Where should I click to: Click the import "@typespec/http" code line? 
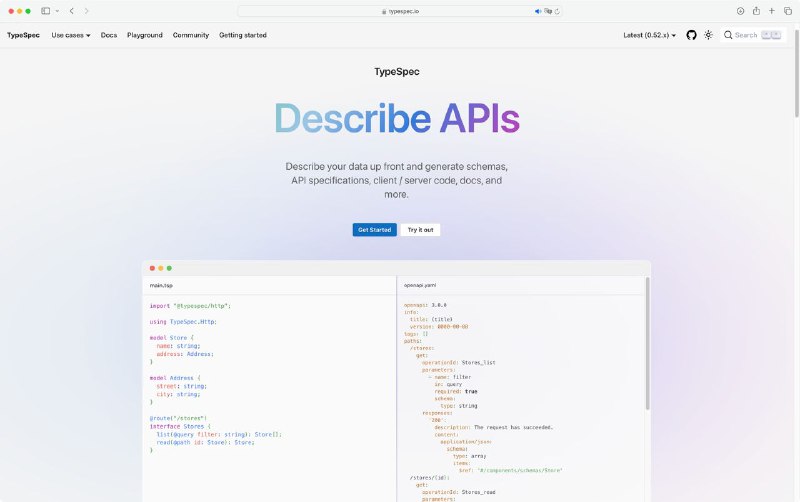click(190, 306)
